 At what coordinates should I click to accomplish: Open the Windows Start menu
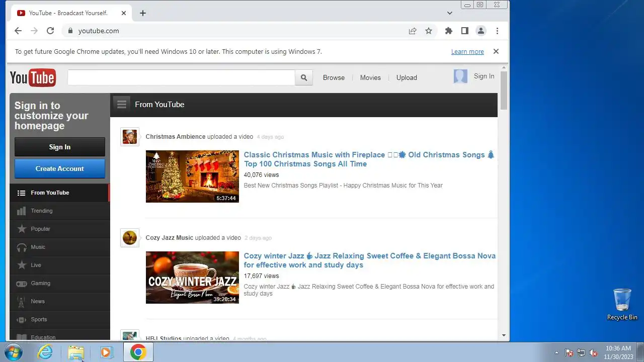click(14, 352)
